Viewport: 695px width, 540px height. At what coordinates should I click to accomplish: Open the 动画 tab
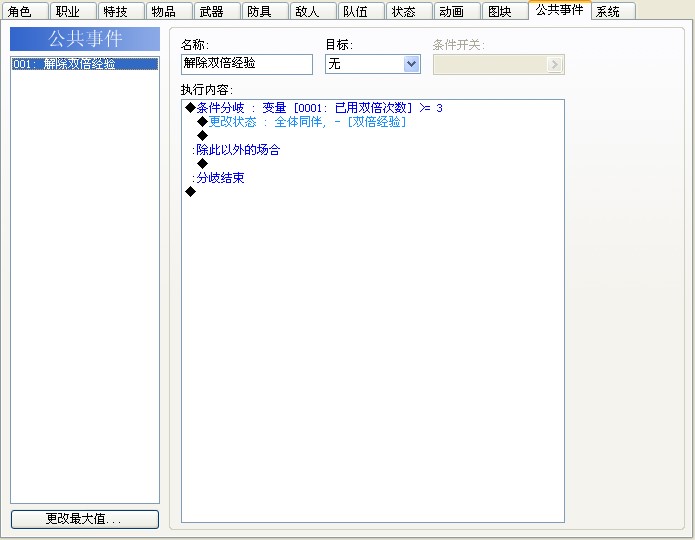point(457,11)
